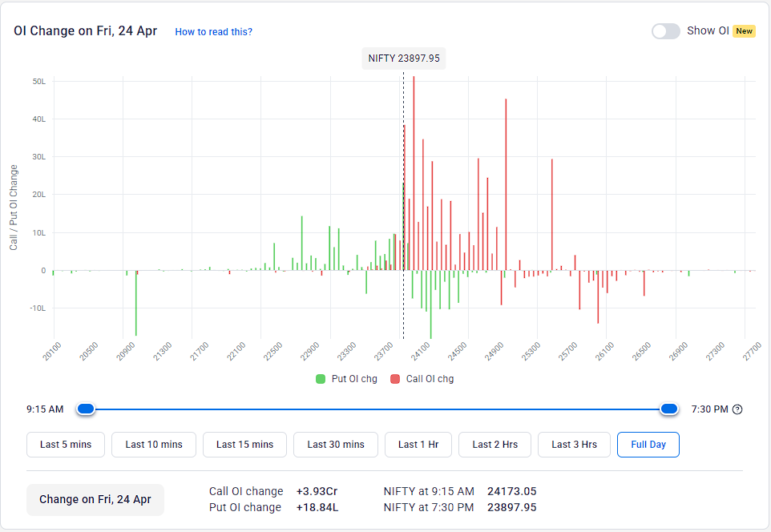Click the 9:15 AM slider handle

click(x=86, y=409)
